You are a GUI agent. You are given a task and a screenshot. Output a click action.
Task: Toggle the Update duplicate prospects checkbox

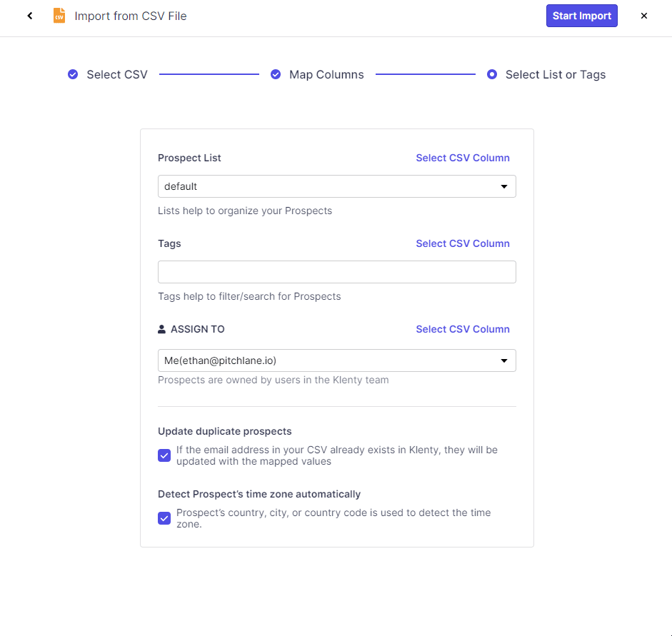pos(164,455)
